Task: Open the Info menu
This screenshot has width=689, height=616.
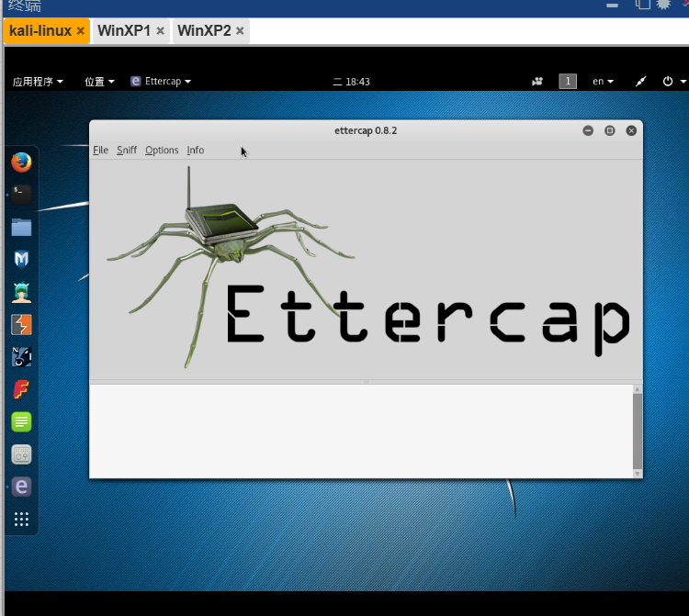Action: [x=195, y=151]
